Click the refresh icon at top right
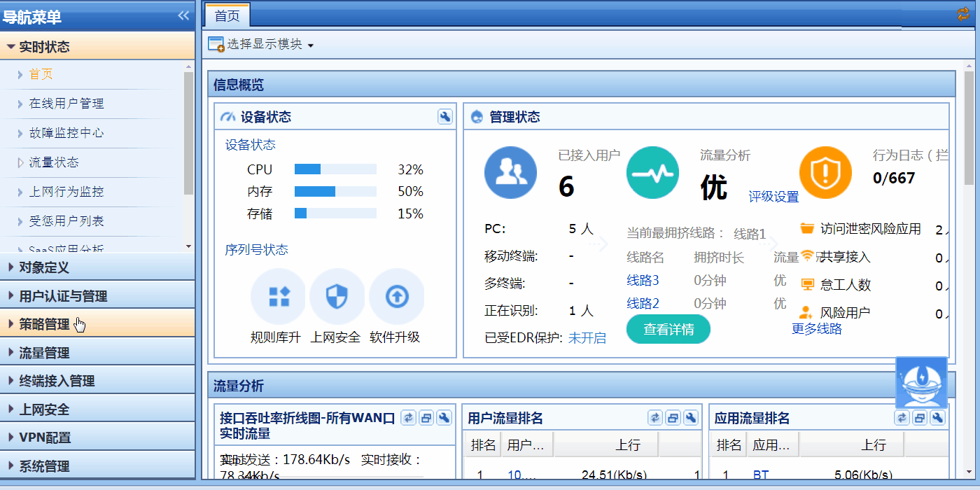Image resolution: width=980 pixels, height=490 pixels. coord(963,14)
